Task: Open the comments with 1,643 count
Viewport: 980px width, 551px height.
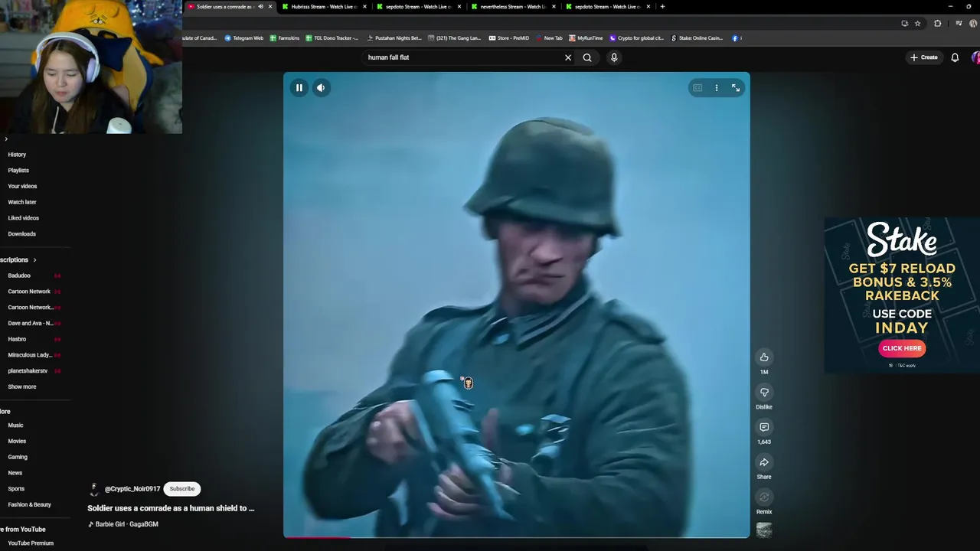Action: click(764, 427)
